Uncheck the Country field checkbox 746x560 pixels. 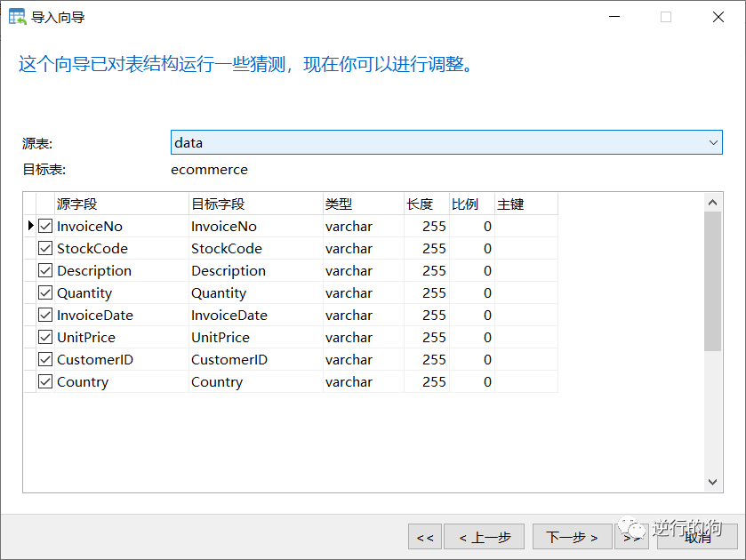pyautogui.click(x=45, y=381)
